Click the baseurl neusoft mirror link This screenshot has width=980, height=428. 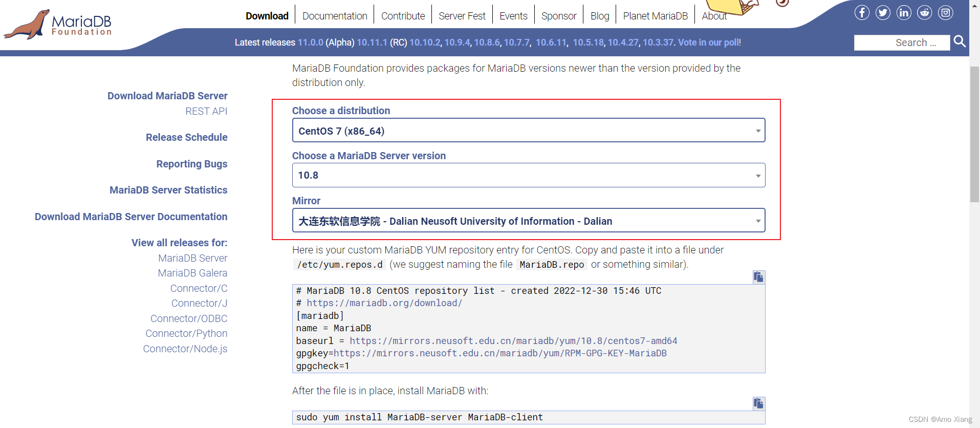click(513, 341)
